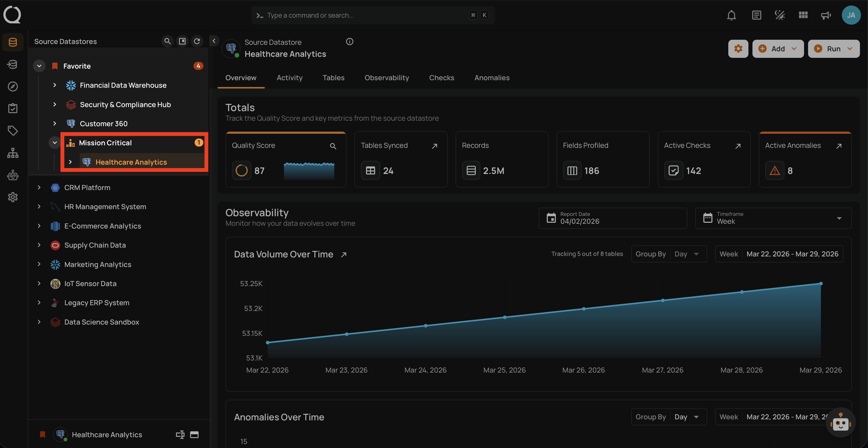Open the Tags sidebar icon
The width and height of the screenshot is (868, 448).
13,130
